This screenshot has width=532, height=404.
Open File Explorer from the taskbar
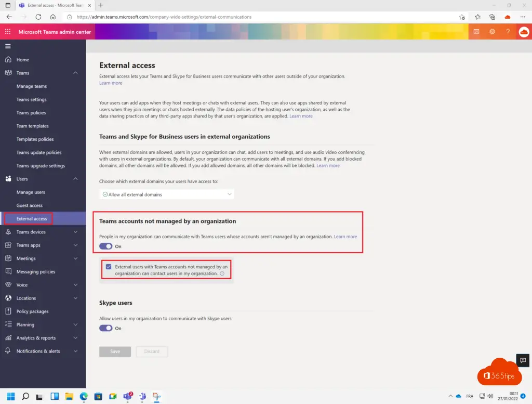click(69, 396)
